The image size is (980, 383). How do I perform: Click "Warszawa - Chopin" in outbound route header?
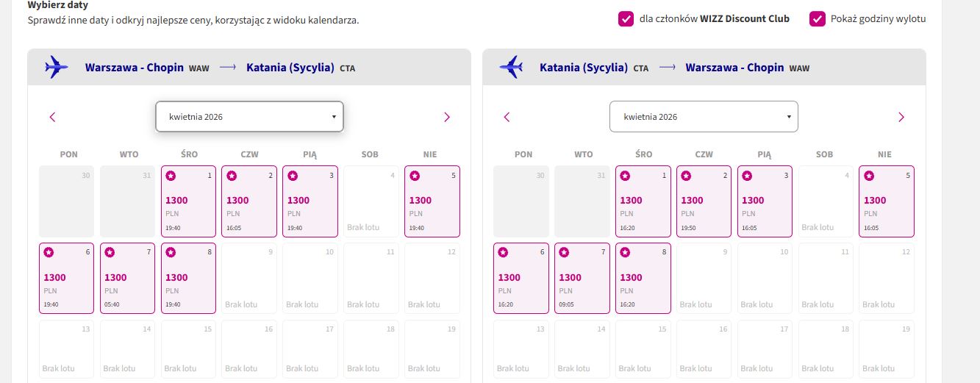point(135,68)
